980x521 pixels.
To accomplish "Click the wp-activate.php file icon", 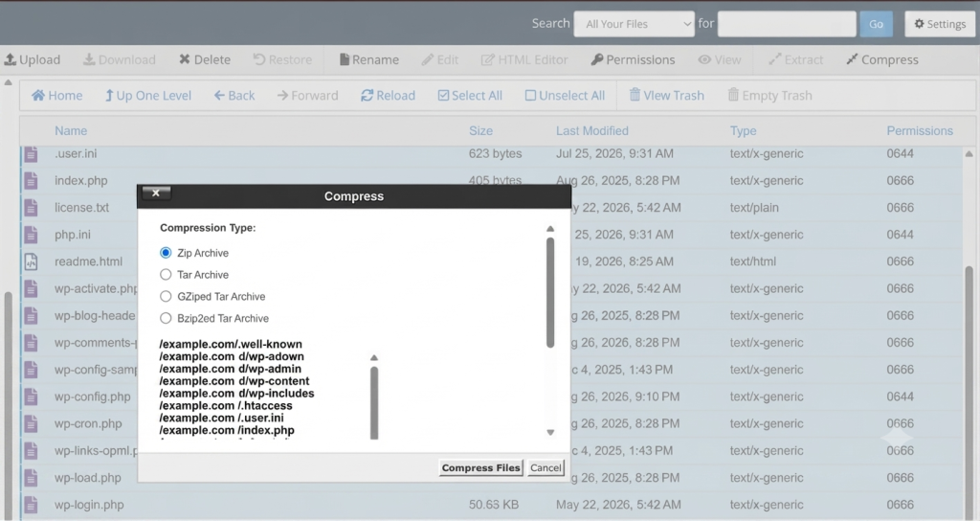I will coord(31,288).
